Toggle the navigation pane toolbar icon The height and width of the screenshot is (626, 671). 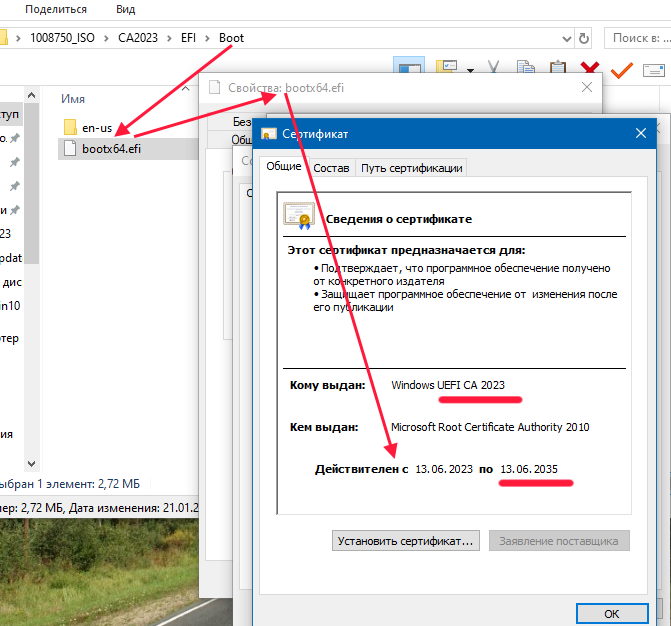coord(409,65)
